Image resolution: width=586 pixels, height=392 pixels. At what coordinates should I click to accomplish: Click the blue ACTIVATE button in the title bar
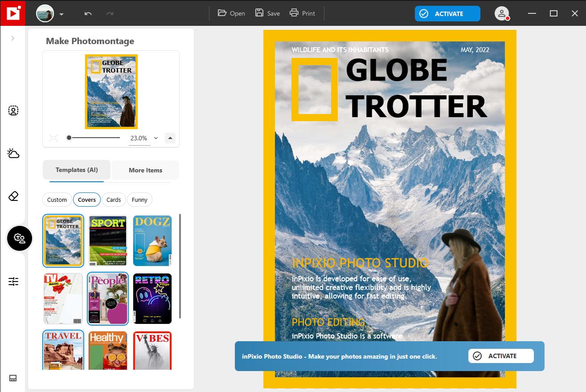[x=448, y=14]
